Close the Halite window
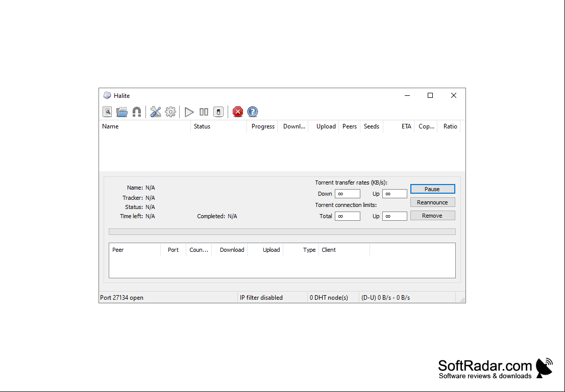Viewport: 565px width, 392px height. (x=454, y=95)
